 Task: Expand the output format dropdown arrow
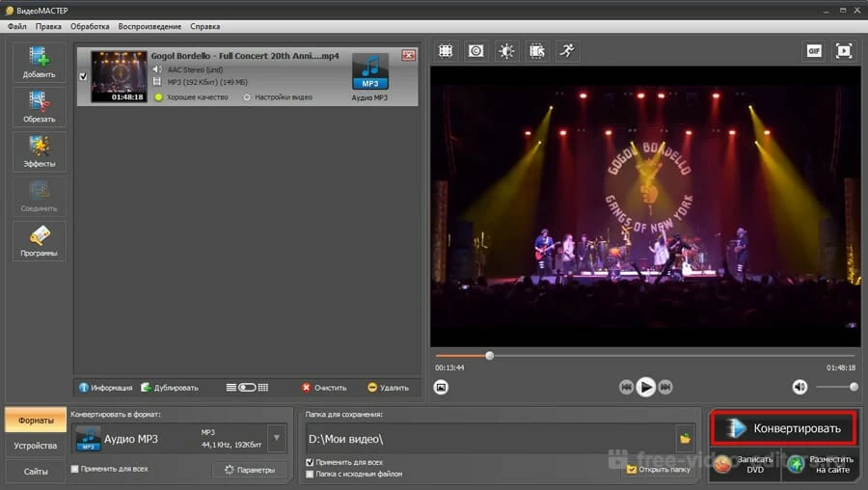(x=276, y=439)
